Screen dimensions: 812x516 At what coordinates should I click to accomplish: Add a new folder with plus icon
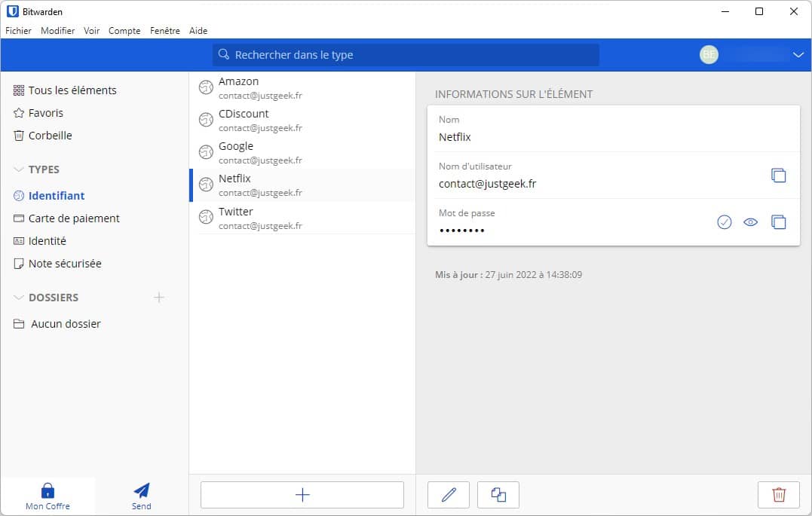coord(159,298)
